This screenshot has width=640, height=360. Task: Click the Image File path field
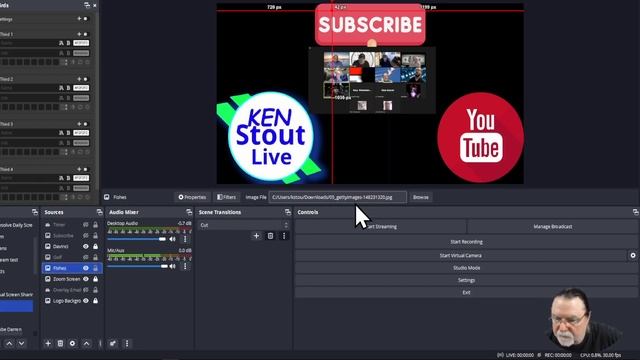(338, 197)
